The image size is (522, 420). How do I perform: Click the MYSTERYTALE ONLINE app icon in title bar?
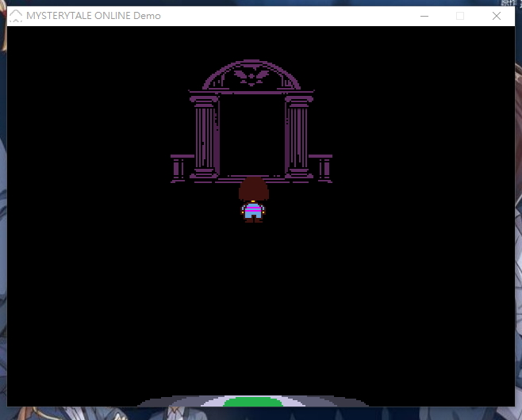16,16
